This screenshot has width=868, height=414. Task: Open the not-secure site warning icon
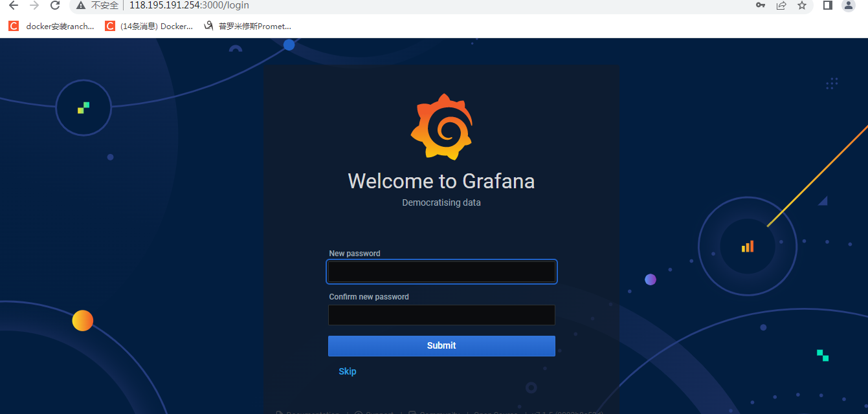tap(80, 5)
